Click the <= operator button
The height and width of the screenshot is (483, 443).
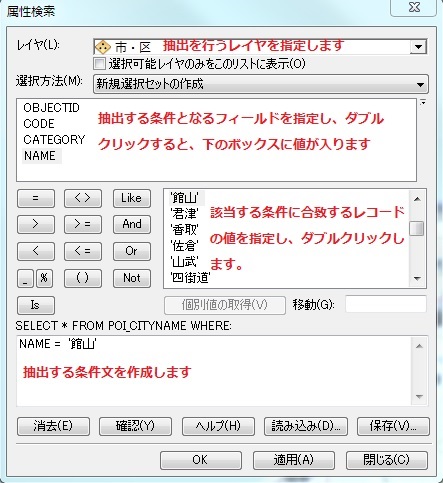83,251
